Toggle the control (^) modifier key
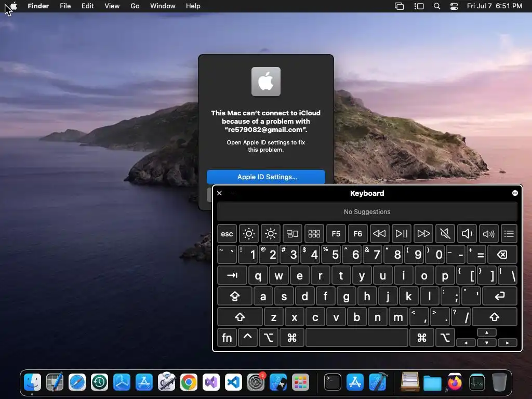Image resolution: width=532 pixels, height=399 pixels. click(248, 338)
